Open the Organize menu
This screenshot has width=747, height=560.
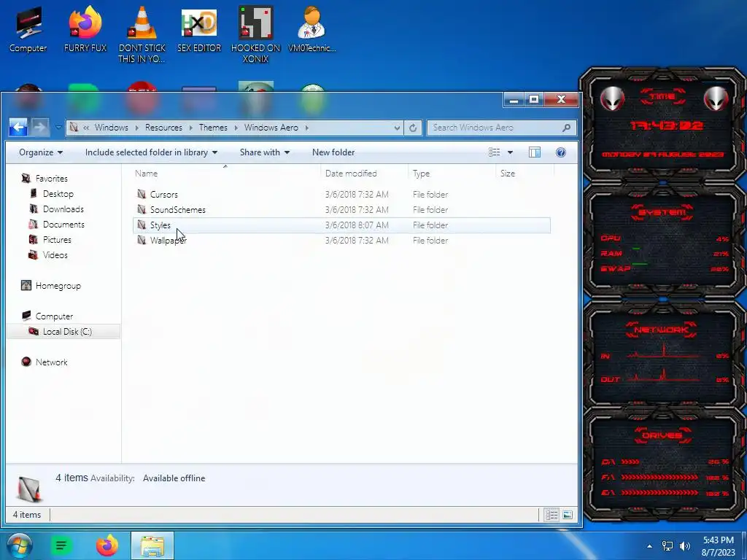point(41,152)
